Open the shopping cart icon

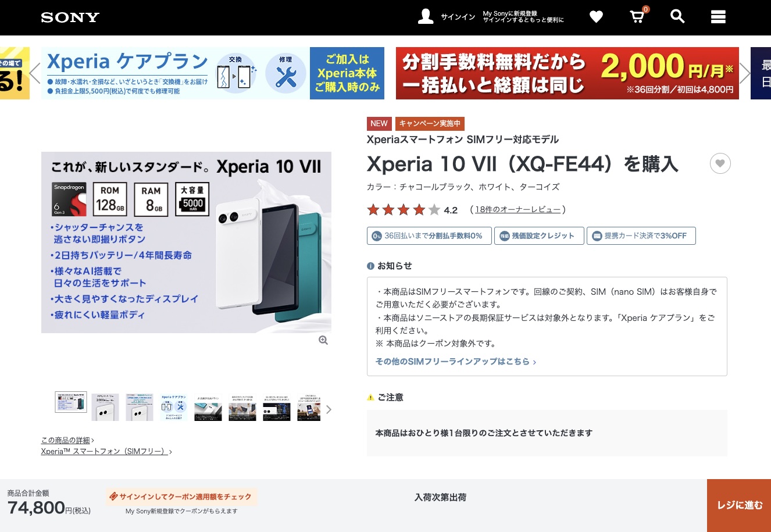(x=638, y=16)
